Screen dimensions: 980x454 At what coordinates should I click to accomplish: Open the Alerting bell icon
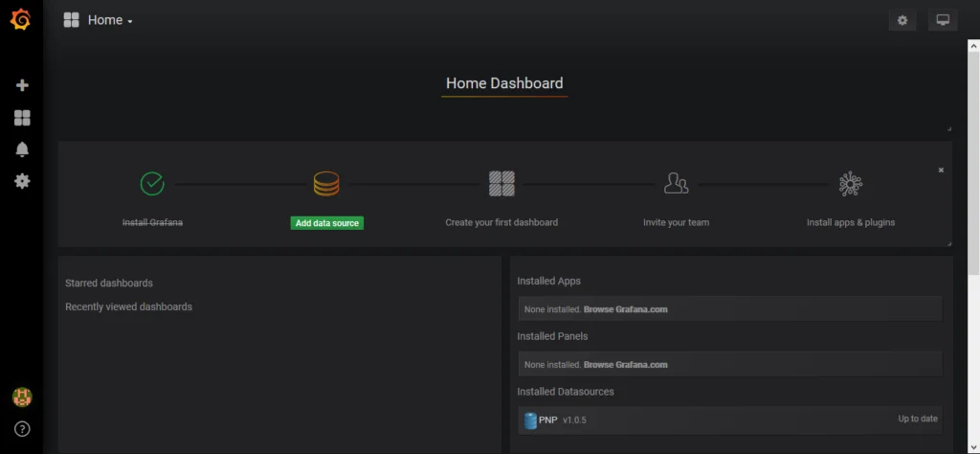(22, 149)
